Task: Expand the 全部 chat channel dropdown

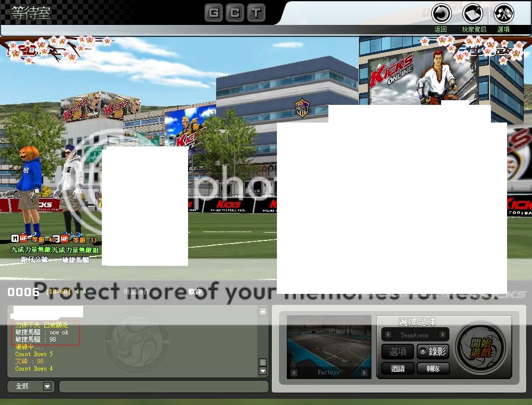Action: tap(47, 386)
